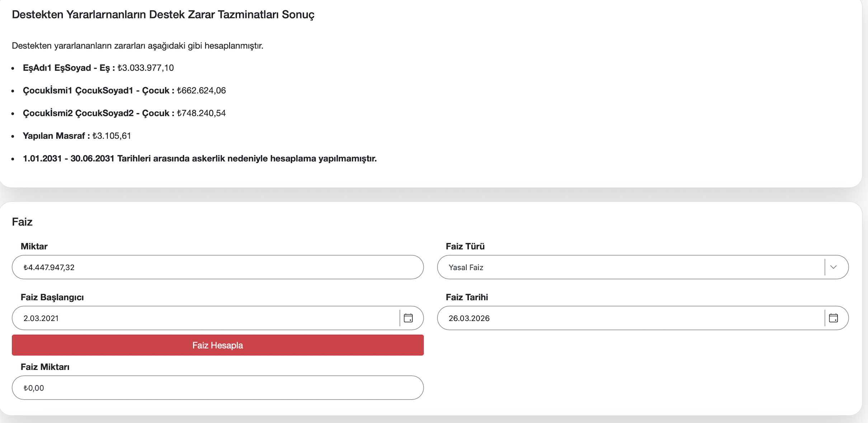Open the Faiz Başlangıcı calendar picker icon
868x423 pixels.
coord(408,318)
